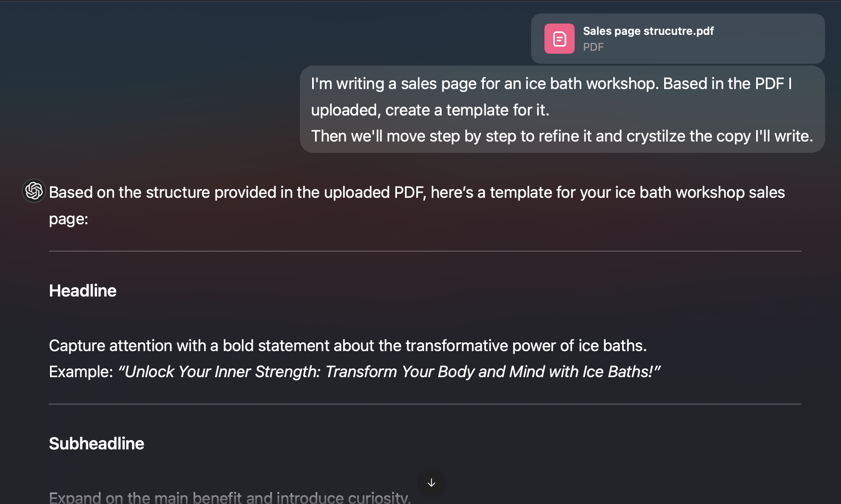841x504 pixels.
Task: Click the "Based on the structure provided" response line
Action: (x=417, y=192)
